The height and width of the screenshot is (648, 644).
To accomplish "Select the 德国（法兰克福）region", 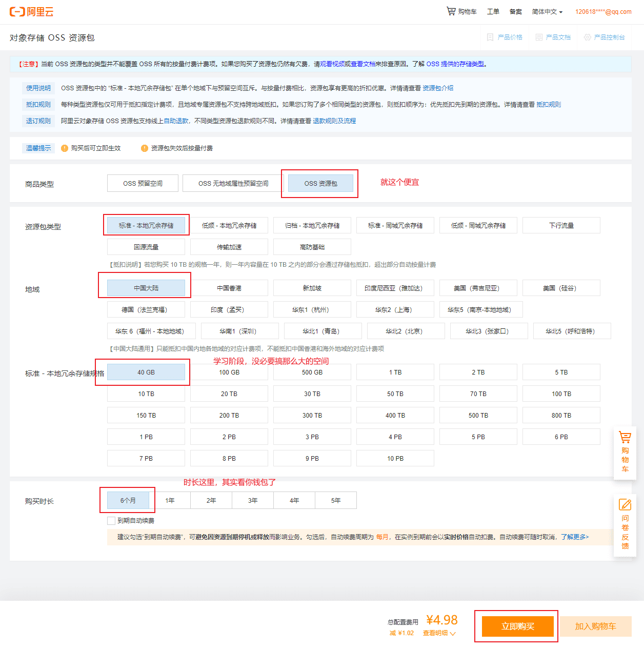I will pos(146,309).
